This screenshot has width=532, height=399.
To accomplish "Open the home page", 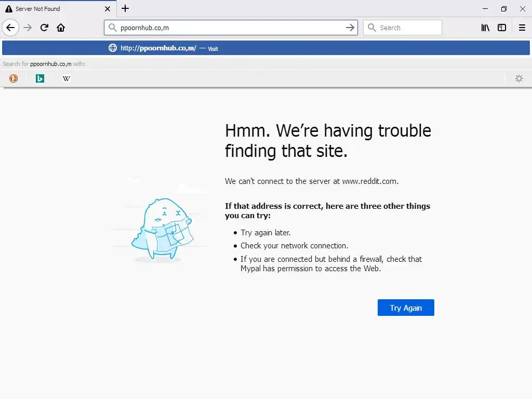I will click(x=61, y=28).
